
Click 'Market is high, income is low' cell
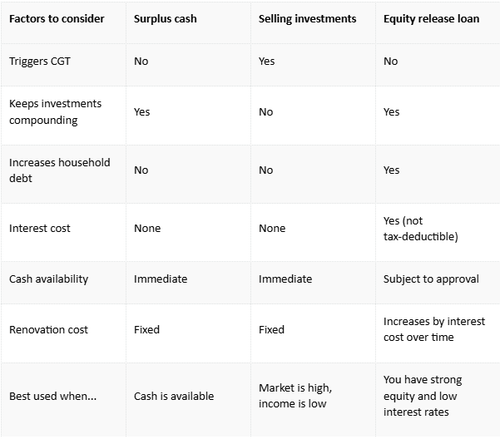[x=295, y=396]
